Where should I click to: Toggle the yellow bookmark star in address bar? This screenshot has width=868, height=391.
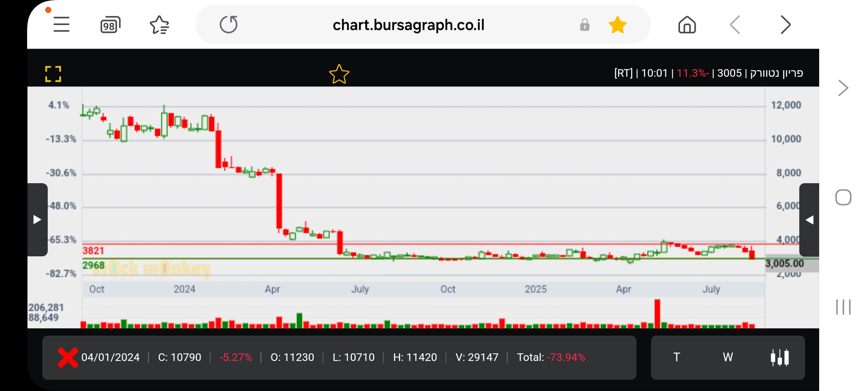[x=617, y=25]
